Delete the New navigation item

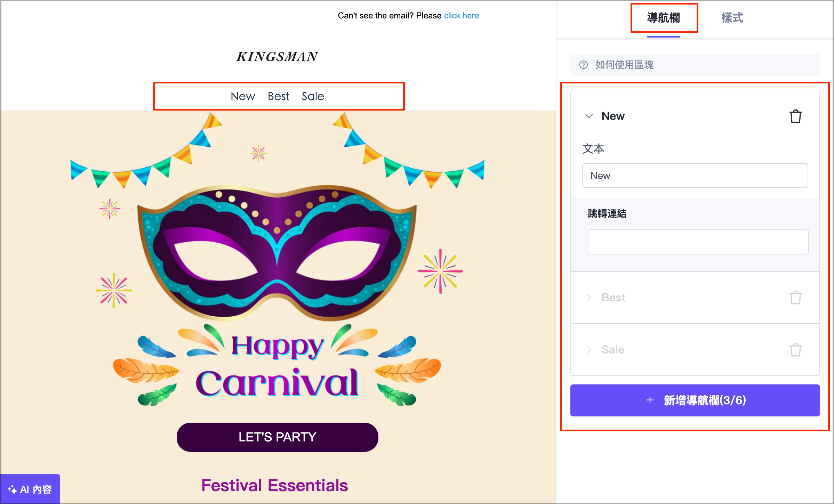point(795,116)
